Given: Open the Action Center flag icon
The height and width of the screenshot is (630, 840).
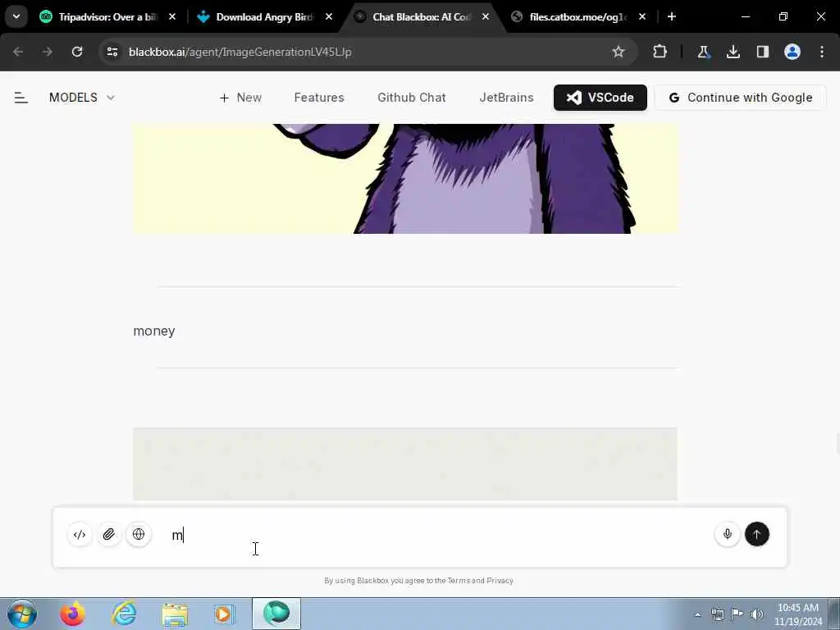Looking at the screenshot, I should click(737, 614).
